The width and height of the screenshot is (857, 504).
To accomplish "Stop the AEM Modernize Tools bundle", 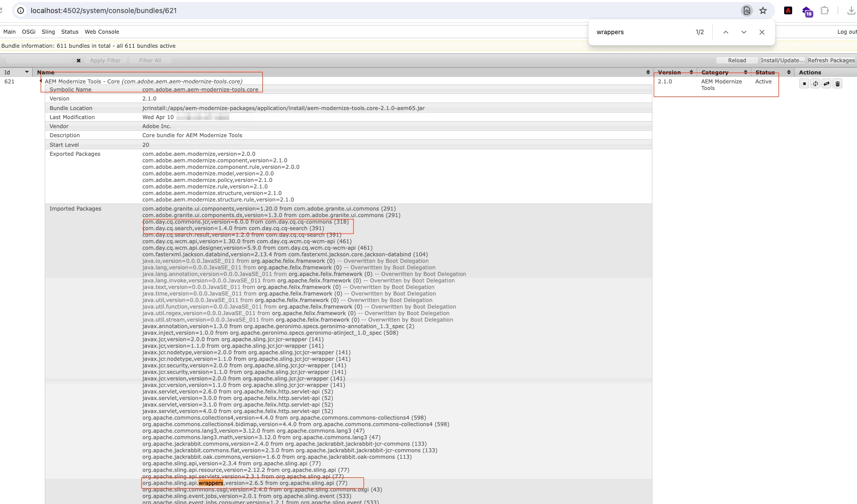I will coord(804,84).
